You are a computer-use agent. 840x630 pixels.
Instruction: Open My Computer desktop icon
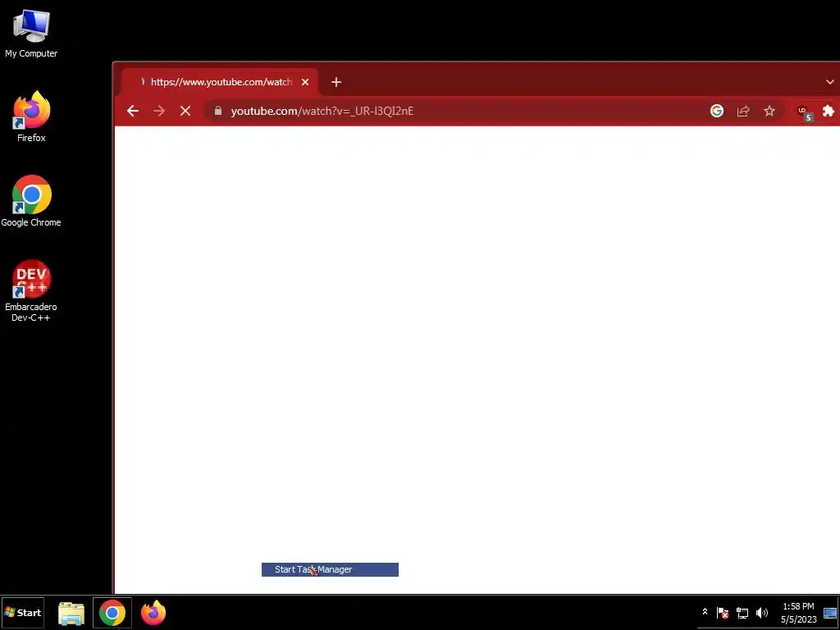(32, 33)
